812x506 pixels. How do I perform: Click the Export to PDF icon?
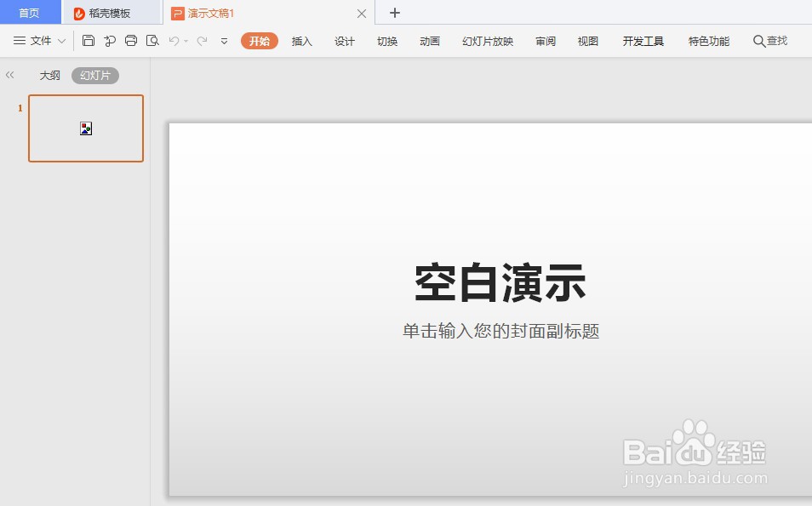pyautogui.click(x=110, y=40)
